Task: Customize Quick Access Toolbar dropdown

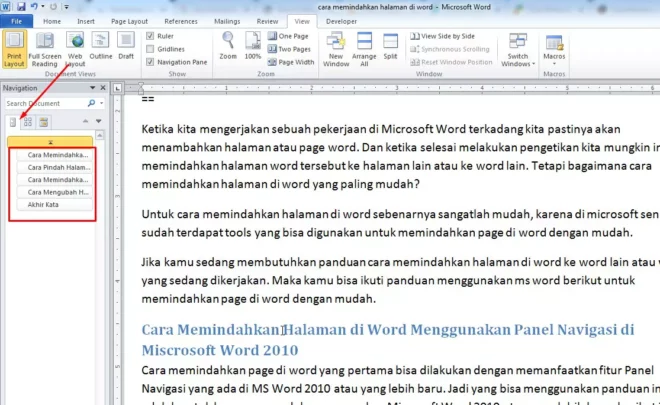Action: click(67, 7)
